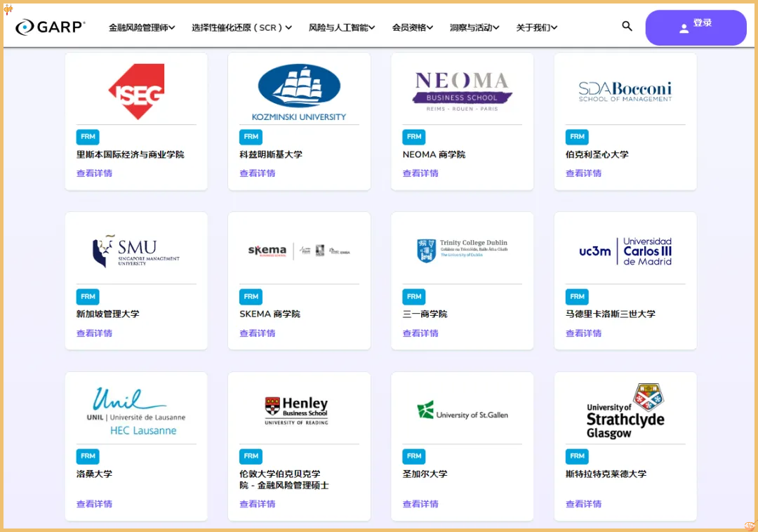Click the GARP logo in header
The image size is (758, 532).
pos(51,27)
